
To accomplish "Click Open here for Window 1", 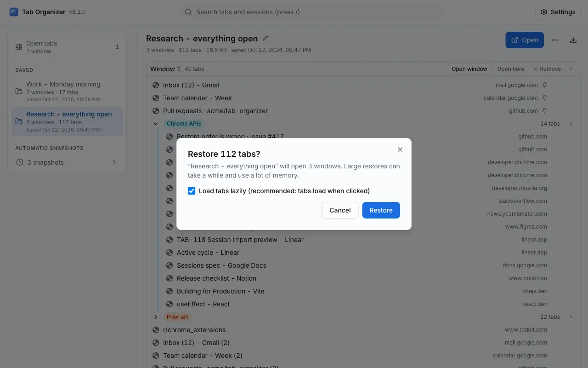I will point(510,69).
